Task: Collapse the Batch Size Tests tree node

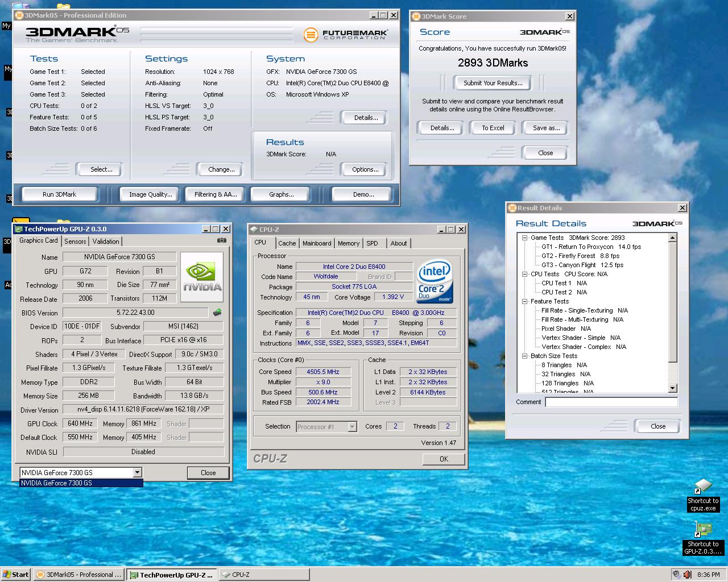Action: click(x=524, y=356)
